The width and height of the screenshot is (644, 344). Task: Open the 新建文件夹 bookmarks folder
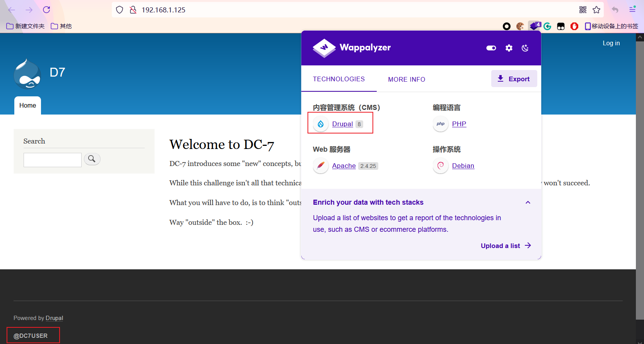[x=26, y=26]
